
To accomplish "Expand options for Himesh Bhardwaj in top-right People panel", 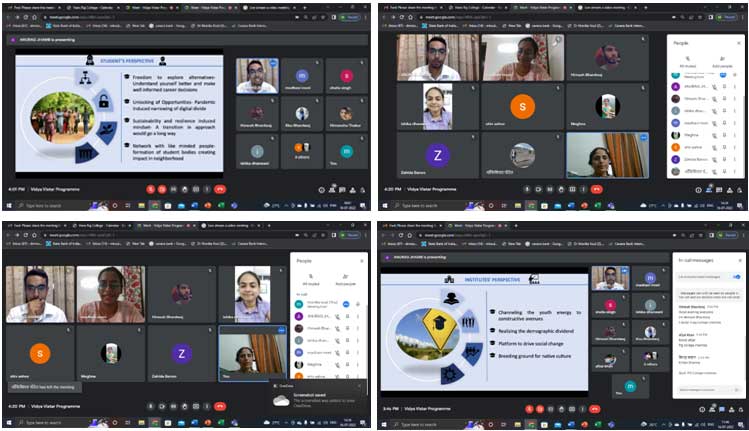I will click(737, 99).
